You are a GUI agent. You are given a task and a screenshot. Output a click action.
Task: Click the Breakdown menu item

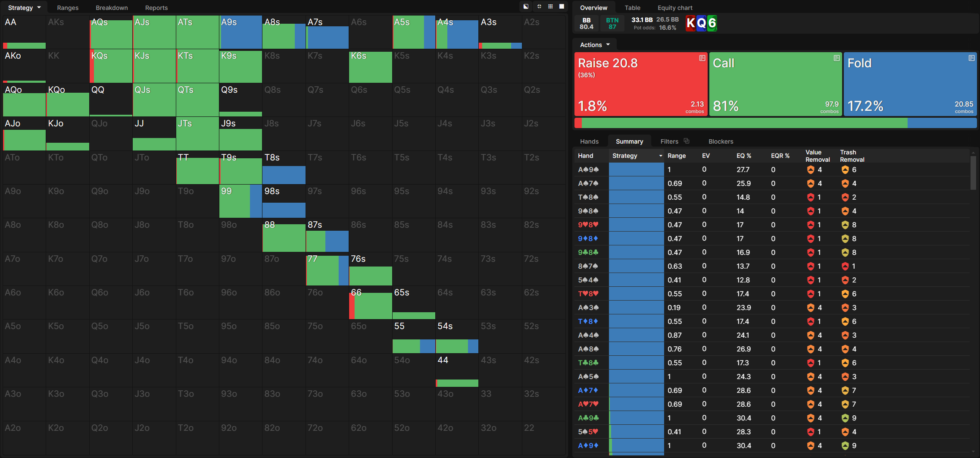click(112, 8)
